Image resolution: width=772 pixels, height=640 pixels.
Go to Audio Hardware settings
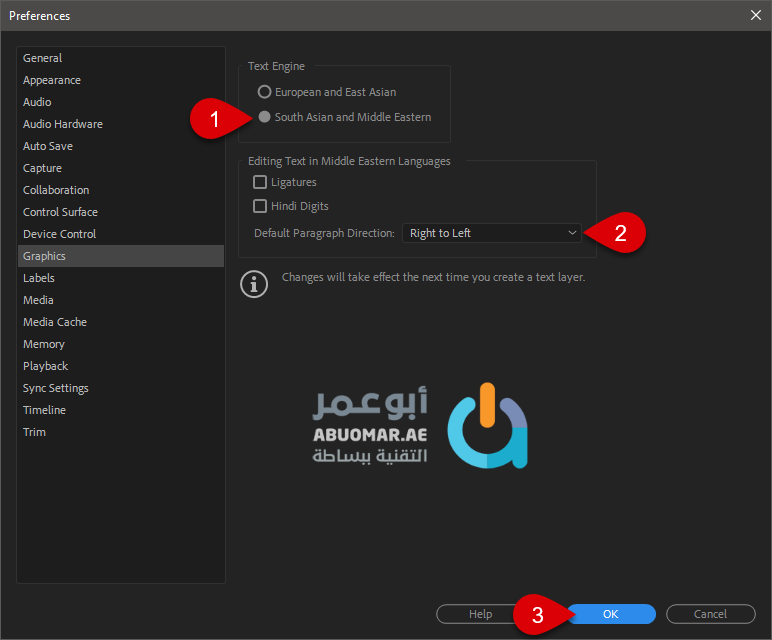63,124
